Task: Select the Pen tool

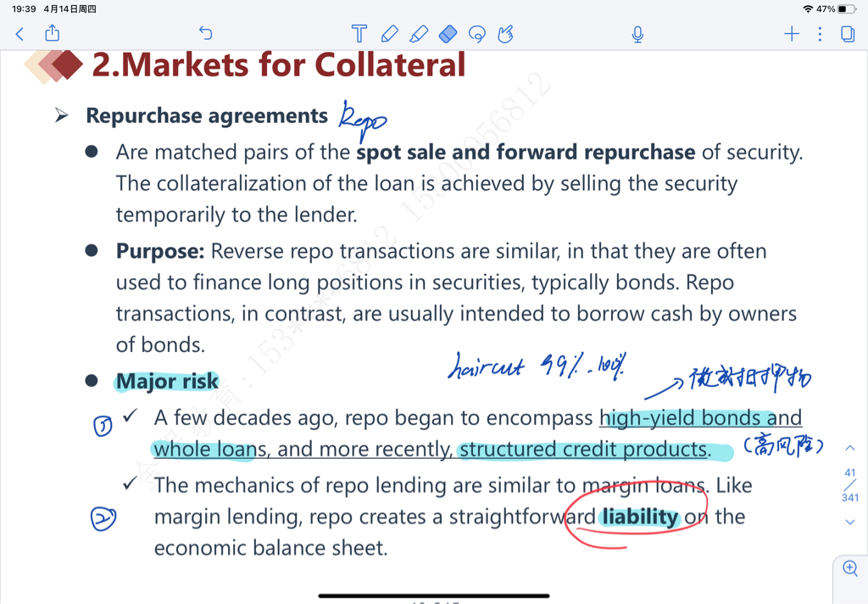Action: click(389, 34)
